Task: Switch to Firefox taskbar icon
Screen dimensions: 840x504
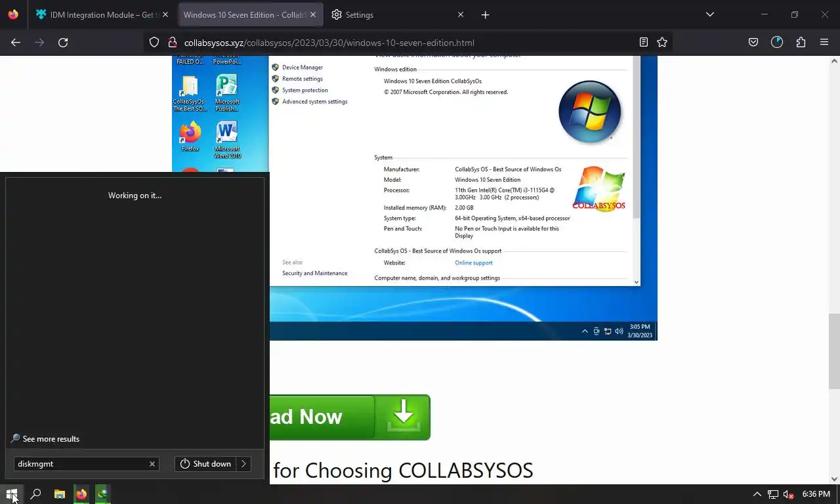Action: (81, 494)
